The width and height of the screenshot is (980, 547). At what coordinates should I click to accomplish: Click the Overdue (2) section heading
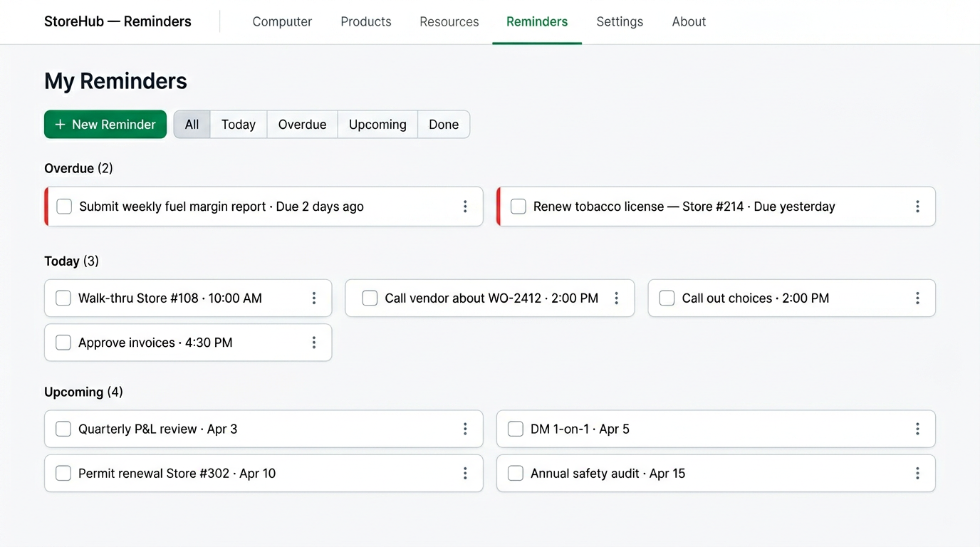[78, 168]
